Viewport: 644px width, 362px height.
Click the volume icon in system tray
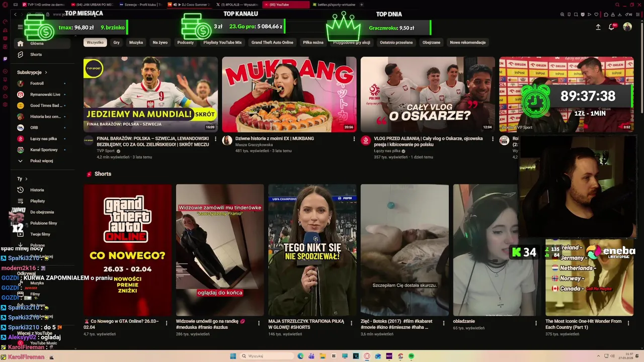coord(612,356)
